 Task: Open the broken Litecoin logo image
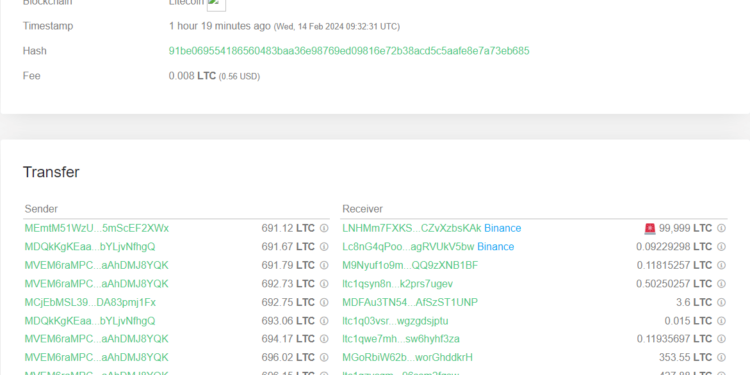pyautogui.click(x=216, y=4)
